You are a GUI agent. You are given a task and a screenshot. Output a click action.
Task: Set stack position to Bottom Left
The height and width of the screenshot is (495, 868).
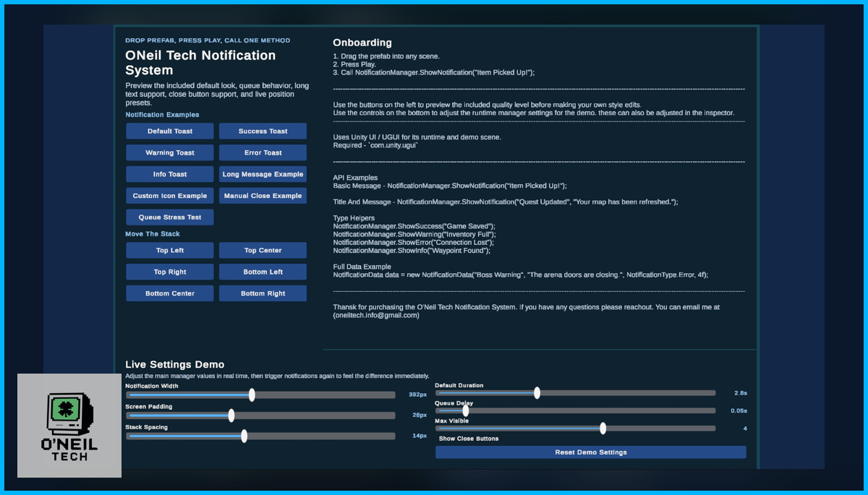(x=263, y=272)
